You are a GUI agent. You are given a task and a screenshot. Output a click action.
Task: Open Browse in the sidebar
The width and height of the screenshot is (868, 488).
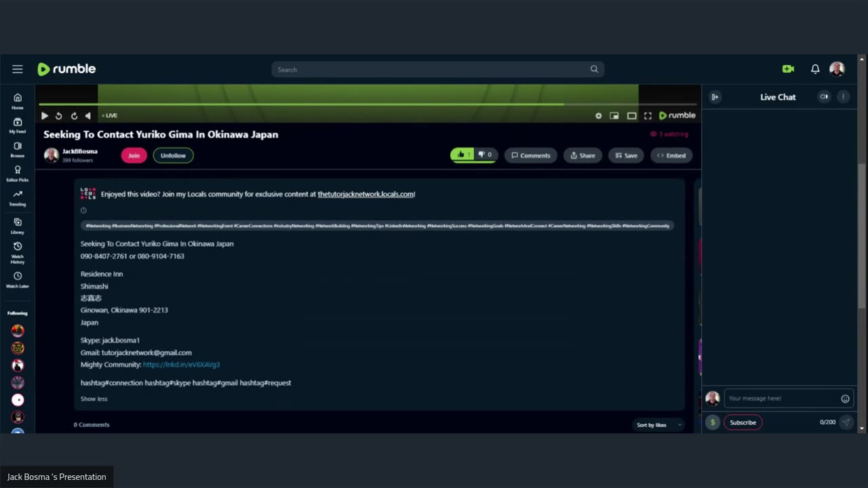(x=18, y=150)
